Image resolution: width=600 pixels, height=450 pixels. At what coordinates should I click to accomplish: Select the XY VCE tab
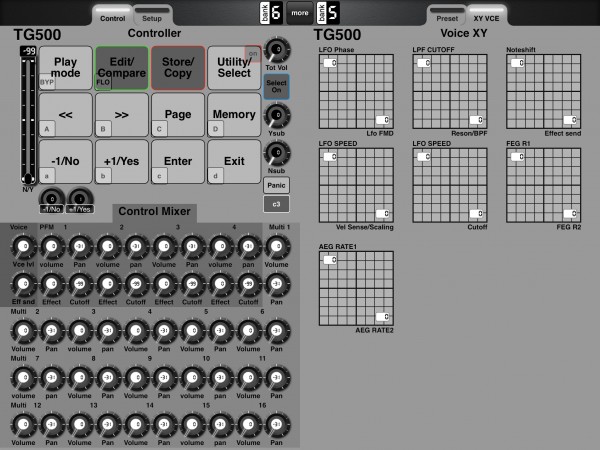(x=486, y=16)
